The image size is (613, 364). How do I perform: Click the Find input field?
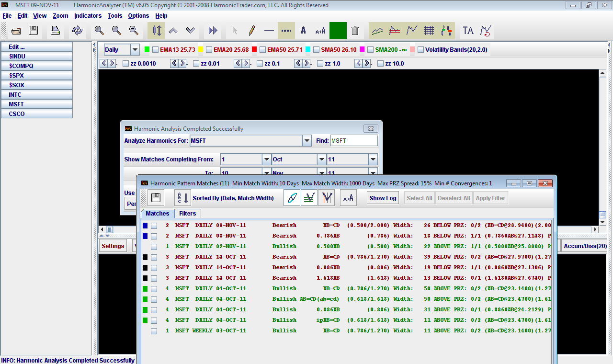[353, 141]
